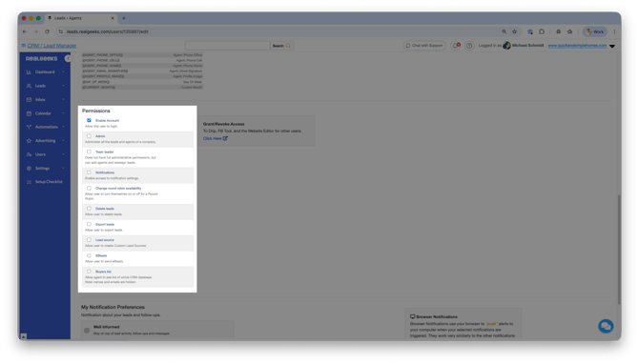Go back in the browser
This screenshot has height=364, width=639.
pyautogui.click(x=25, y=31)
